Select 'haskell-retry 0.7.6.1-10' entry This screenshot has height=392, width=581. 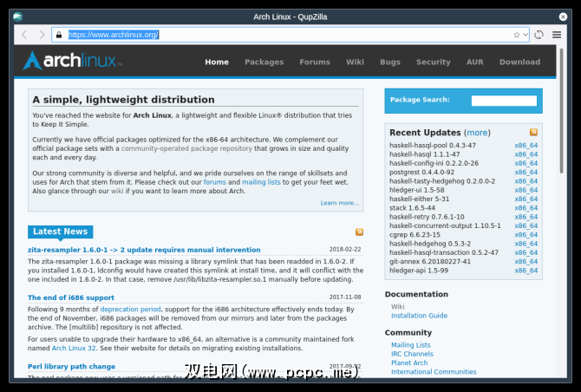pyautogui.click(x=427, y=217)
